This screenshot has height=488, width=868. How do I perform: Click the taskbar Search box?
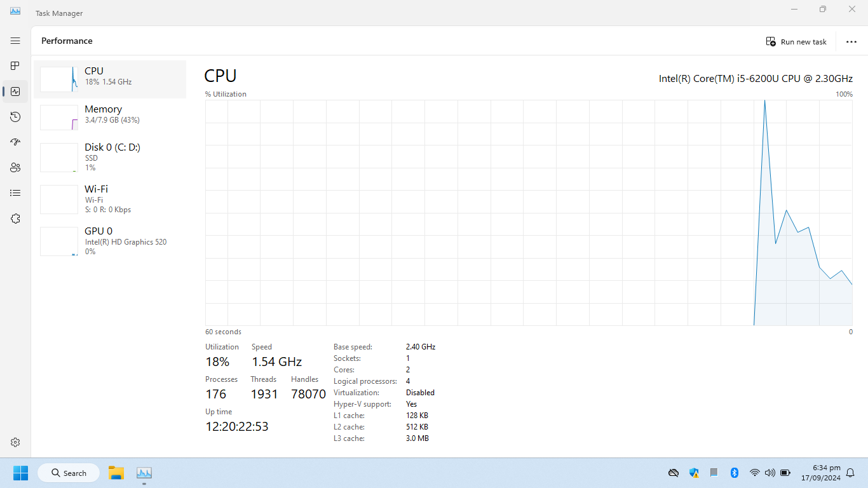coord(69,473)
